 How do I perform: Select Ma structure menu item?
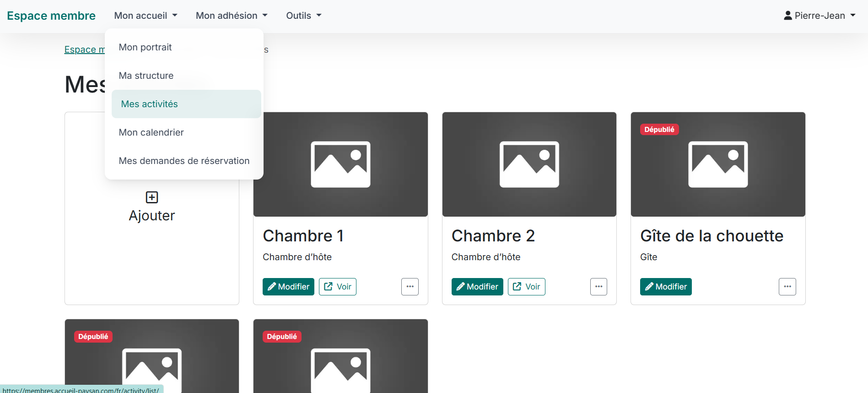pyautogui.click(x=146, y=76)
